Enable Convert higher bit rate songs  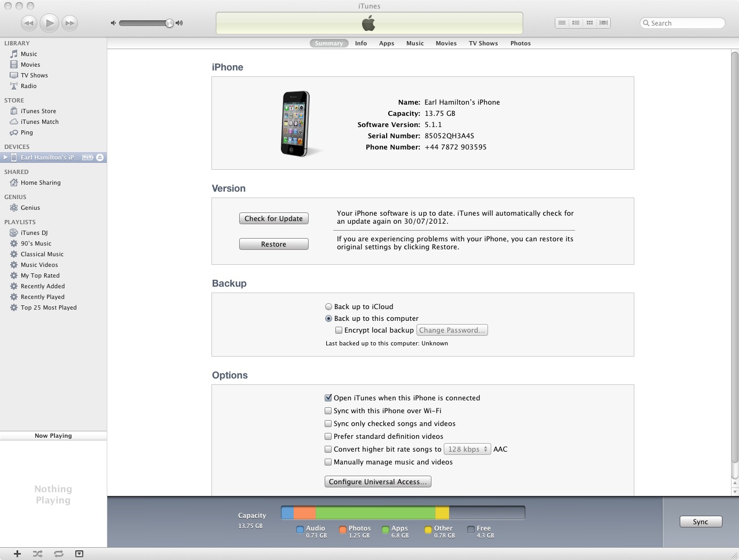(328, 449)
